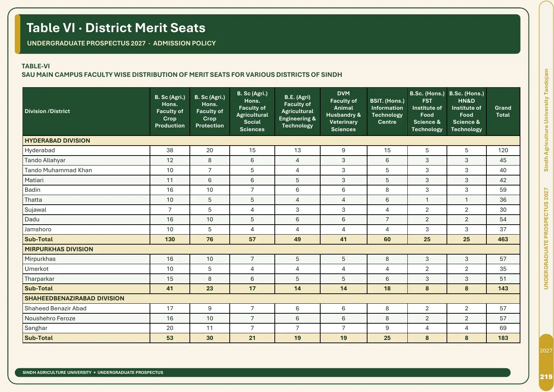Select the "Faculty of Agricultural Social Sciences" header
Viewport: 554px width, 392px height.
pos(252,111)
